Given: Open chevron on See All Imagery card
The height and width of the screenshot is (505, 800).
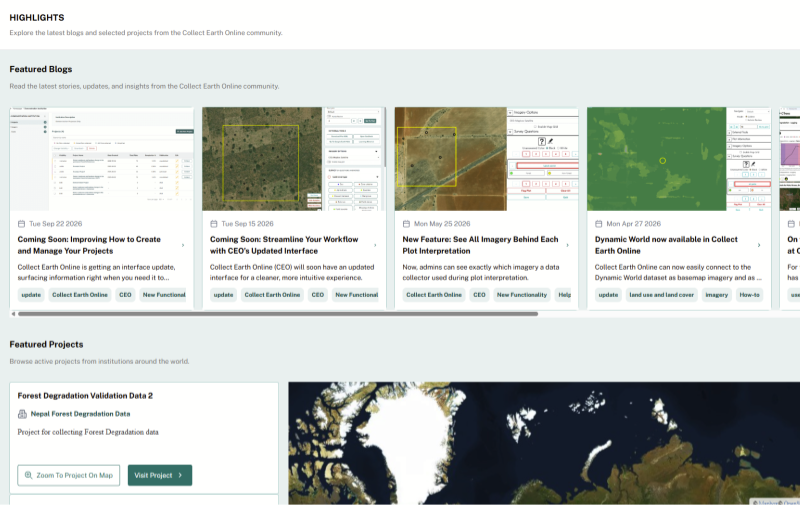Looking at the screenshot, I should click(568, 245).
